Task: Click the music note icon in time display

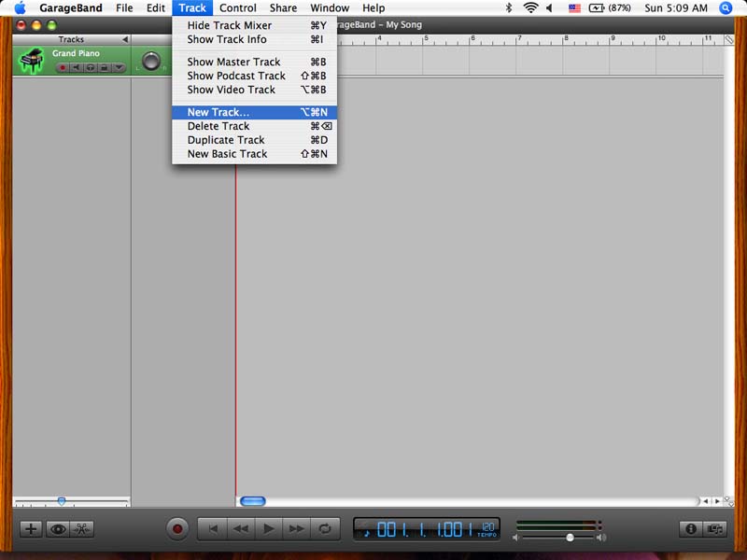Action: [x=366, y=532]
